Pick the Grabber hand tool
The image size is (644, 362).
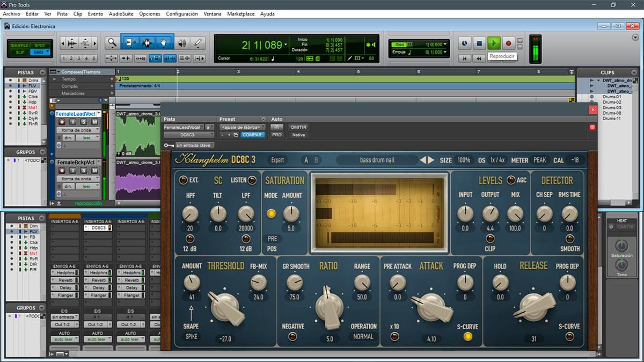pos(164,43)
